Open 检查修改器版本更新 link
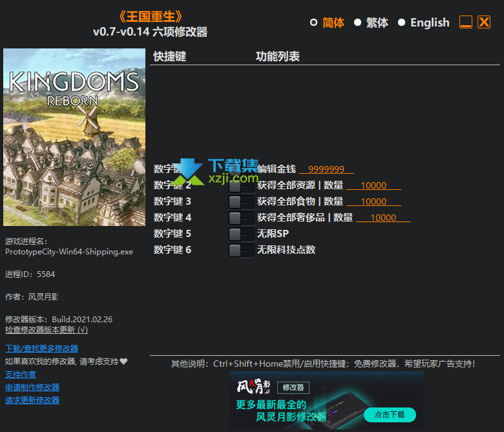504x432 pixels. click(x=47, y=329)
